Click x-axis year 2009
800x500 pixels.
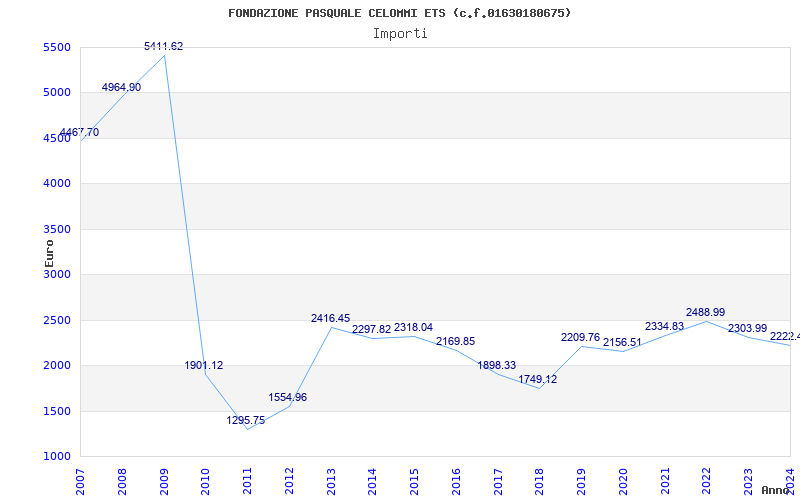(164, 482)
